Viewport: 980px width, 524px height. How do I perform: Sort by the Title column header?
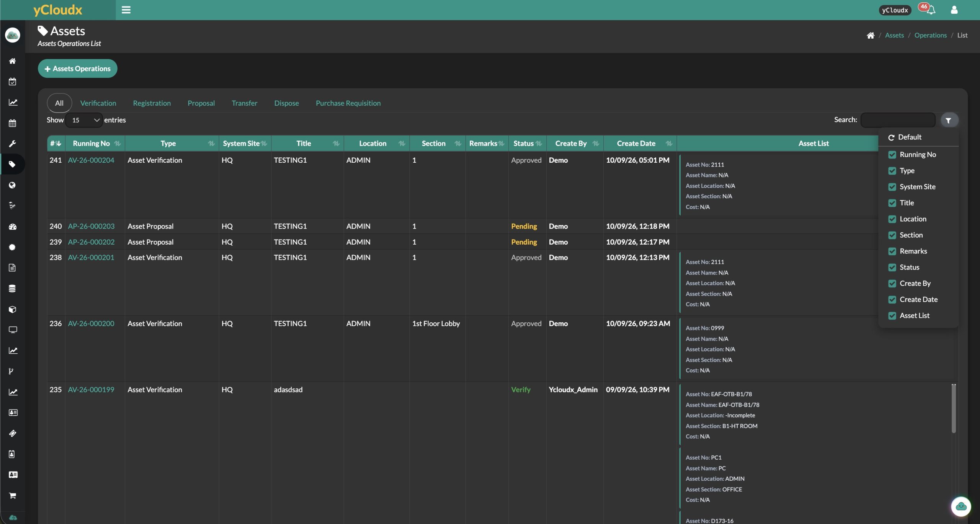pyautogui.click(x=307, y=144)
